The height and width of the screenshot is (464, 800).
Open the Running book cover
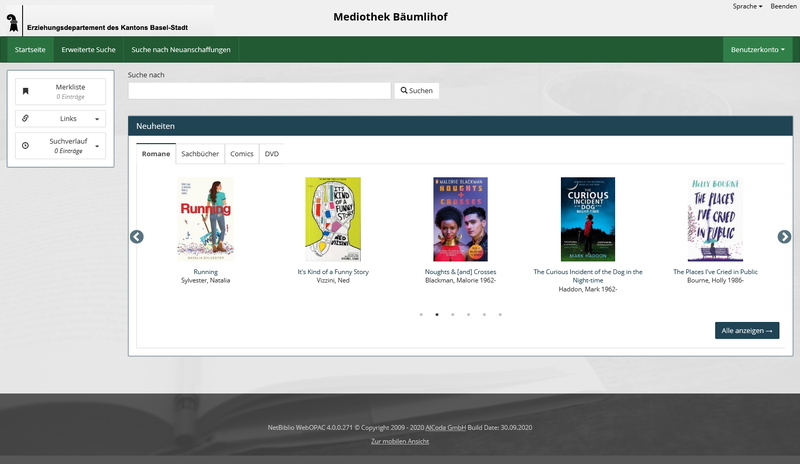point(206,219)
